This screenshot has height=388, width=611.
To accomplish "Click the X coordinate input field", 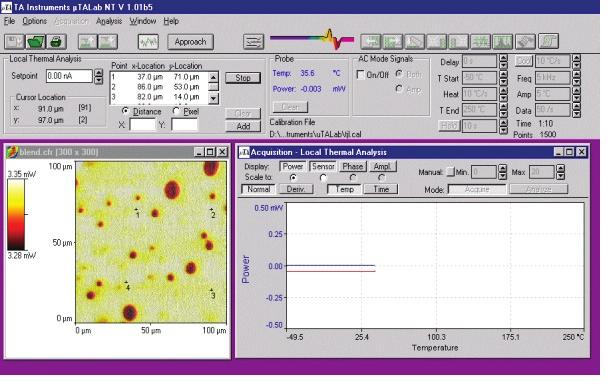I will (x=142, y=125).
